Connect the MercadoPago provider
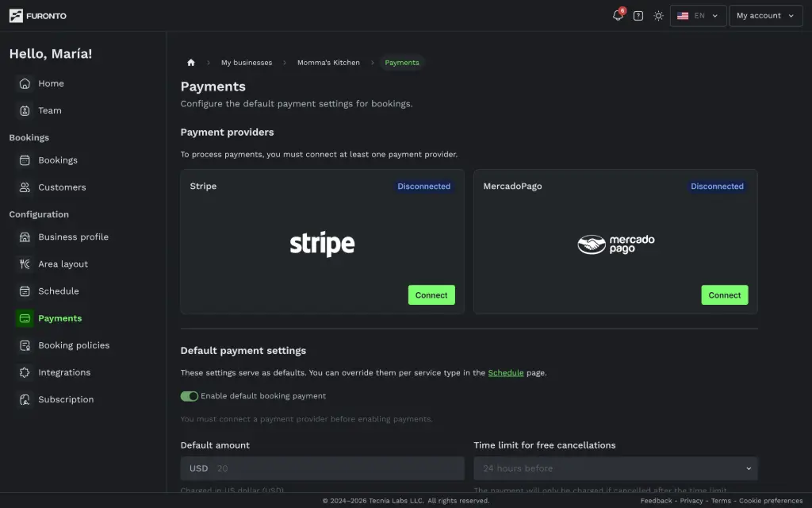The image size is (812, 508). pos(725,295)
